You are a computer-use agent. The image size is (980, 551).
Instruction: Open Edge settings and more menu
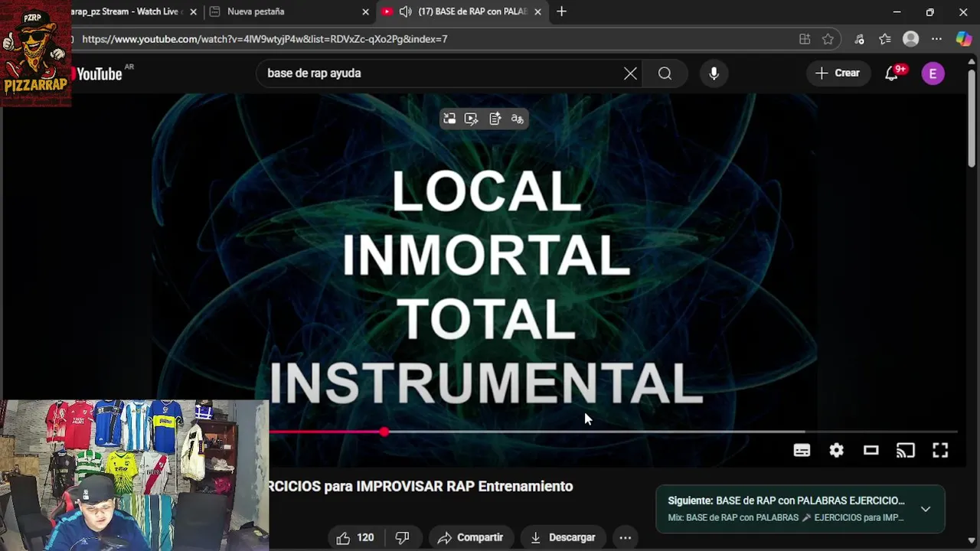click(936, 39)
